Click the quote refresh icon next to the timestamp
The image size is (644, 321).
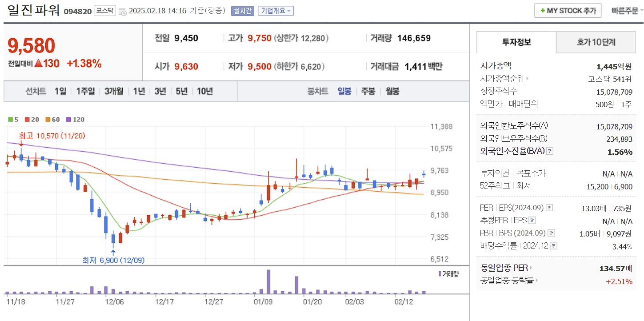click(x=123, y=11)
